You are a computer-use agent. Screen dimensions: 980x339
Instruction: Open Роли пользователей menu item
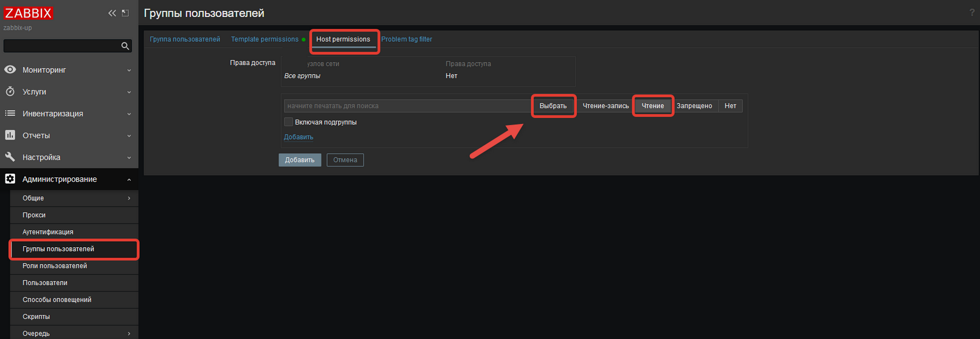click(x=74, y=266)
